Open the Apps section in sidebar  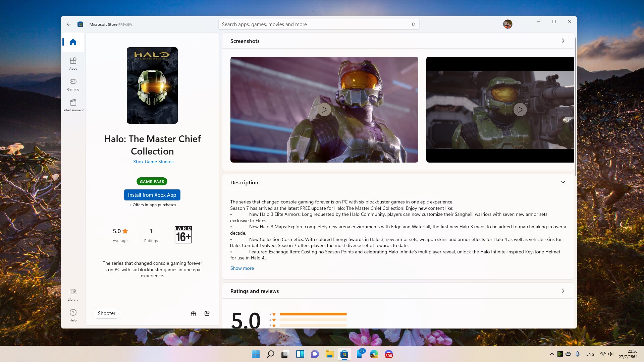click(x=73, y=63)
